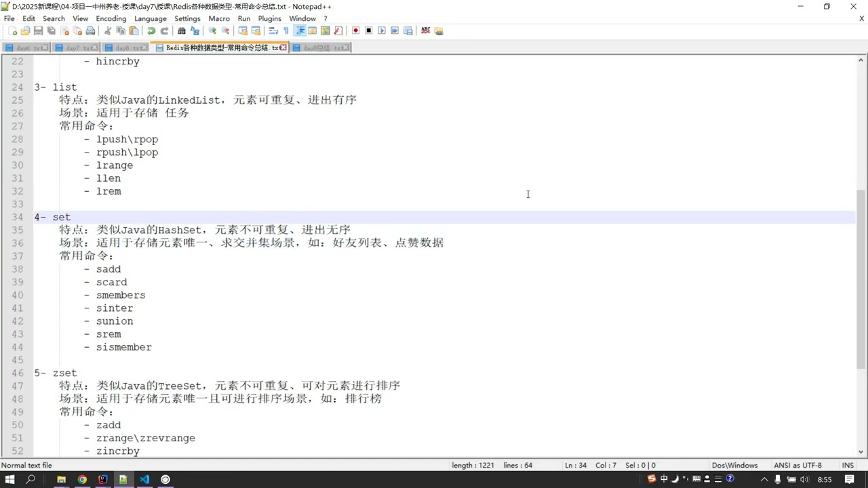Run macro multiple times icon
The height and width of the screenshot is (488, 868).
pos(395,30)
